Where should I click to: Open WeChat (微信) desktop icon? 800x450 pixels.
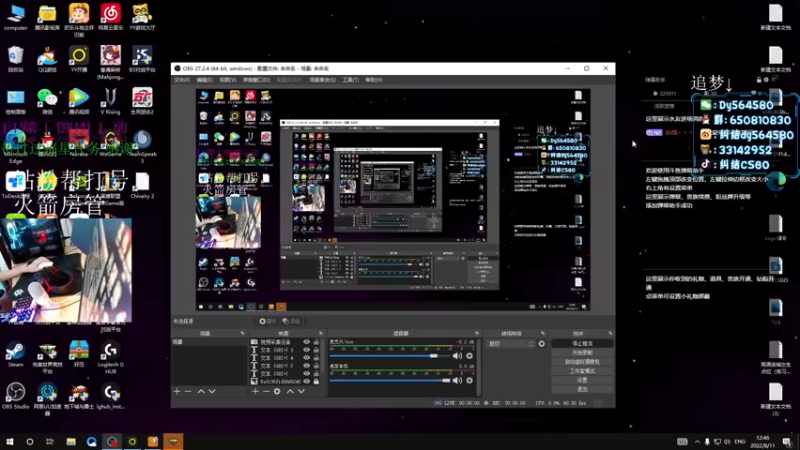[x=47, y=101]
